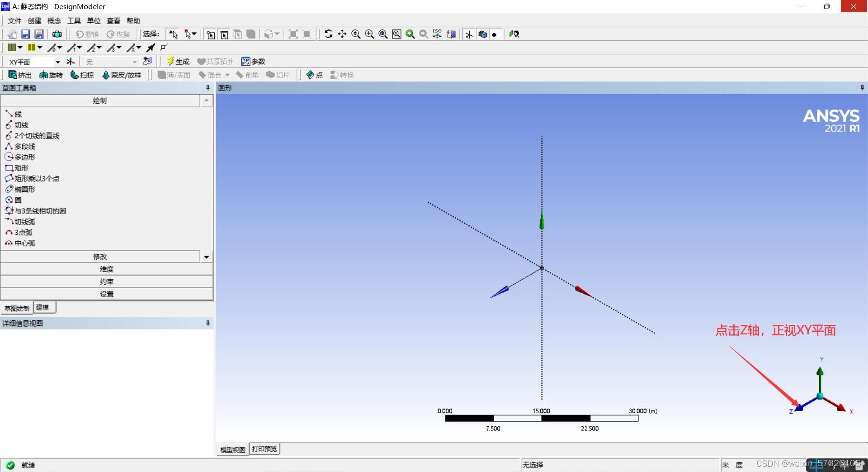Open the 约束 (Constraints) toolbox section

(x=107, y=281)
